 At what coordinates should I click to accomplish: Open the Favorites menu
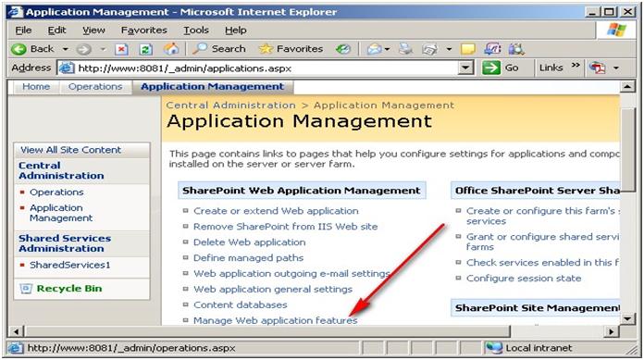[x=143, y=31]
